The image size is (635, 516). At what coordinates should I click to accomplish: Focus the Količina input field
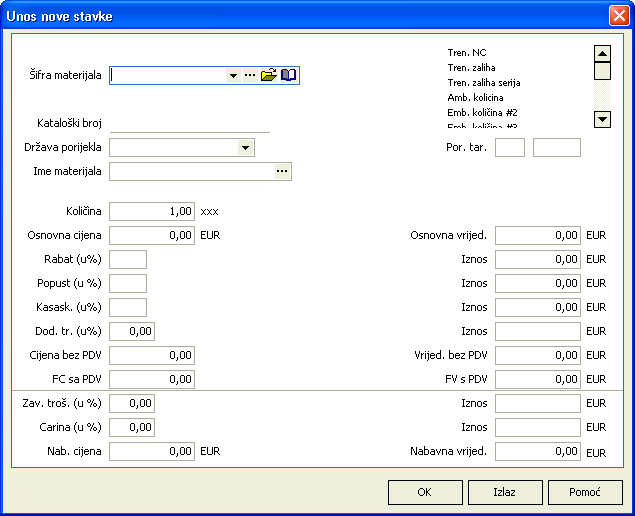click(152, 212)
